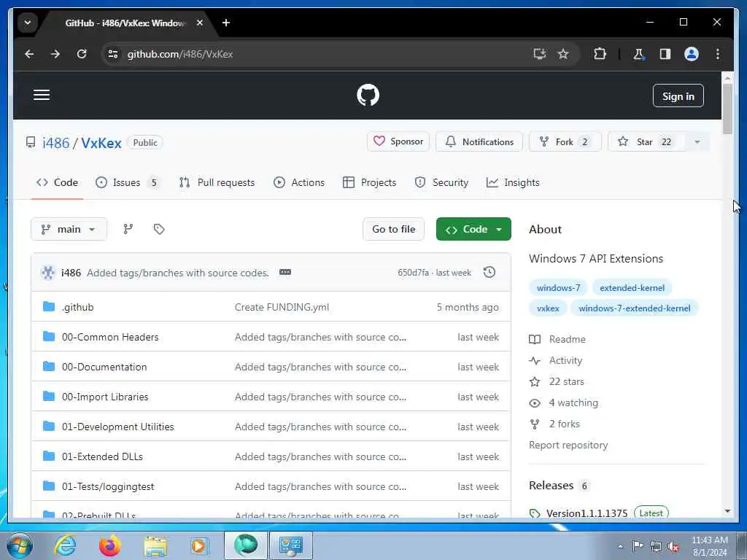This screenshot has height=560, width=747.
Task: Open Windows Media Player taskbar icon
Action: 199,545
